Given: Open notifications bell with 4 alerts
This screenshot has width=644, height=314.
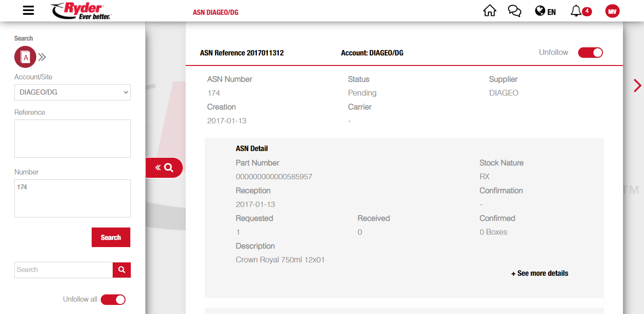Looking at the screenshot, I should (581, 11).
